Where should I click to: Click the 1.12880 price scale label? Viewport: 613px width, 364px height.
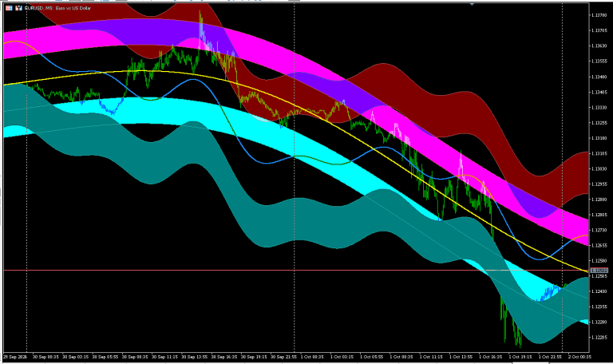pos(599,200)
